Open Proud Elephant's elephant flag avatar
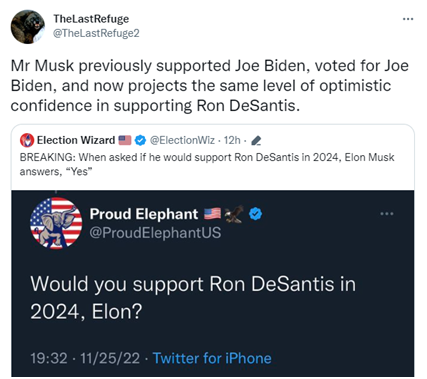427x379 pixels. pyautogui.click(x=56, y=223)
